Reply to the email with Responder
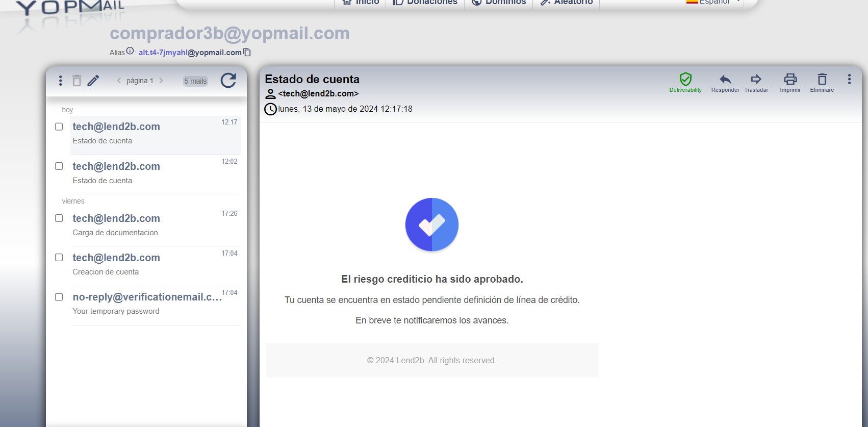Screen dimensions: 868x427 (725, 83)
